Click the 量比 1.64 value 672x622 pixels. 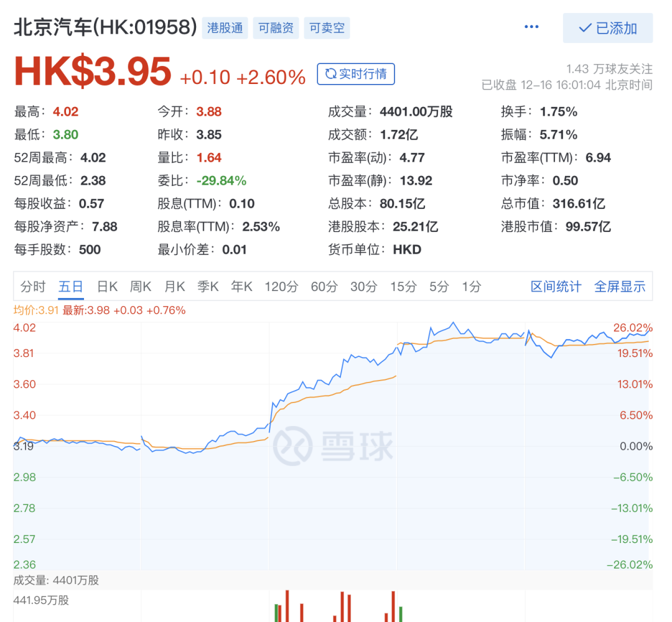[x=208, y=157]
